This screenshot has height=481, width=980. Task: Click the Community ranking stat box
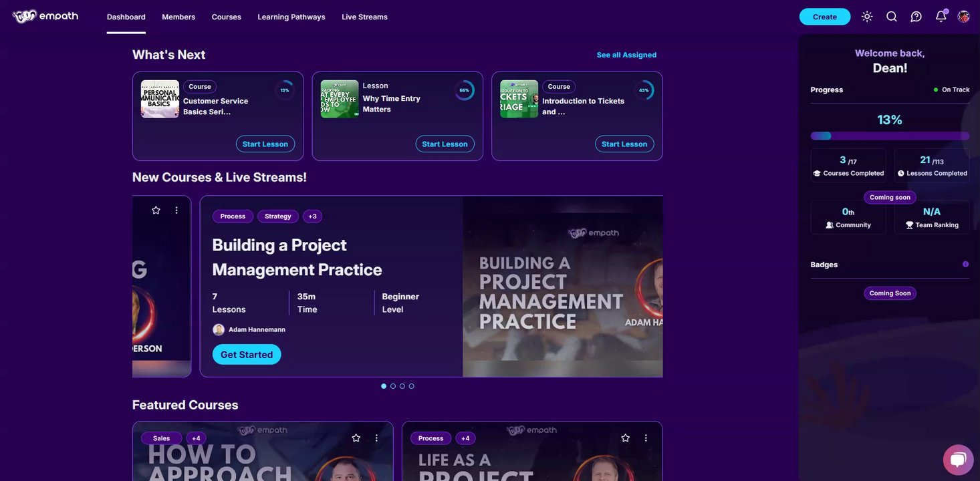tap(848, 217)
